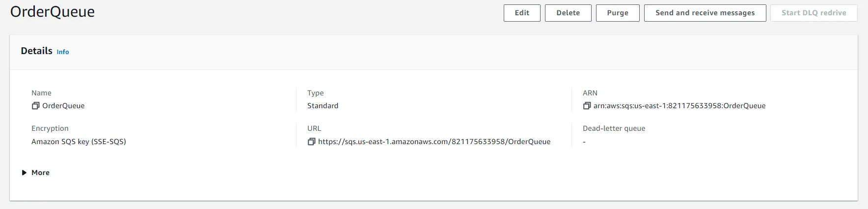
Task: Copy the queue URL using its copy icon
Action: [x=311, y=142]
